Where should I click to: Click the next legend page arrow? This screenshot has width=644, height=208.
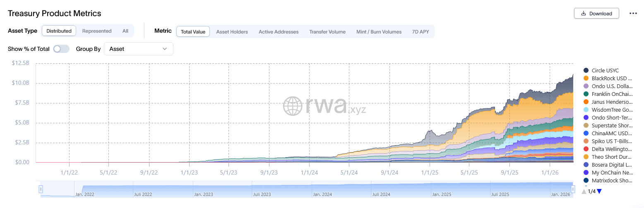[599, 191]
